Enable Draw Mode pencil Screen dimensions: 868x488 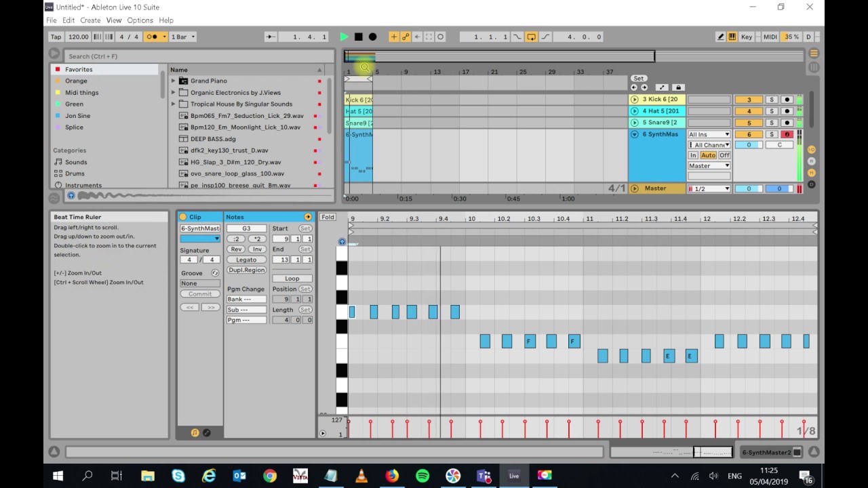click(721, 37)
